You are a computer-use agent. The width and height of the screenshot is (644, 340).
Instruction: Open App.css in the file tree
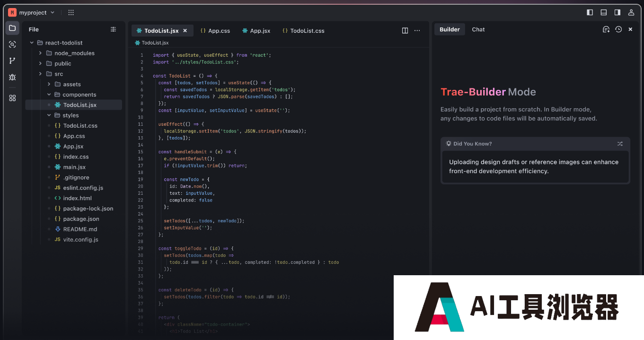73,136
